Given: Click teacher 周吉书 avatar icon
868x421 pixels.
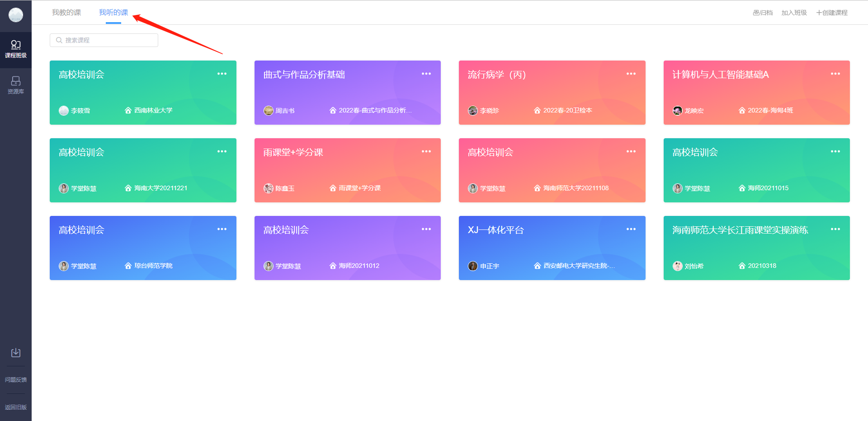Looking at the screenshot, I should pyautogui.click(x=269, y=111).
